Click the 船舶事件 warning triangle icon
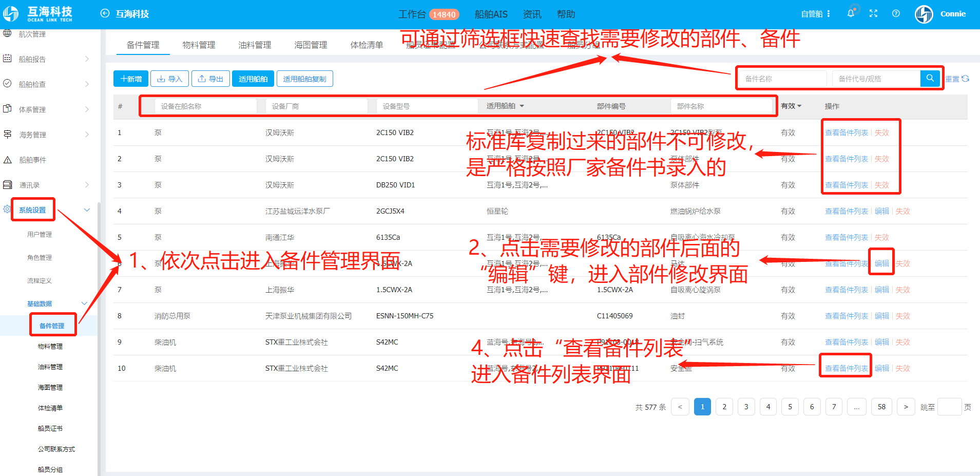Screen dimensions: 980x476 click(7, 160)
